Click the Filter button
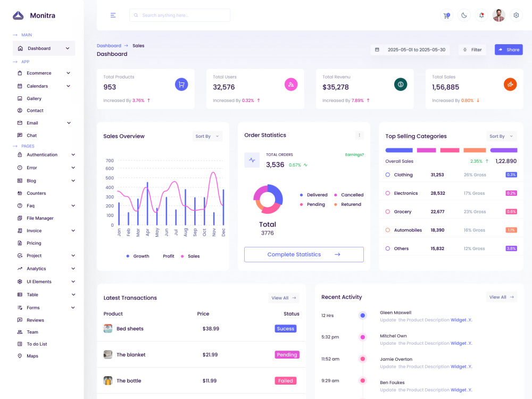 472,49
